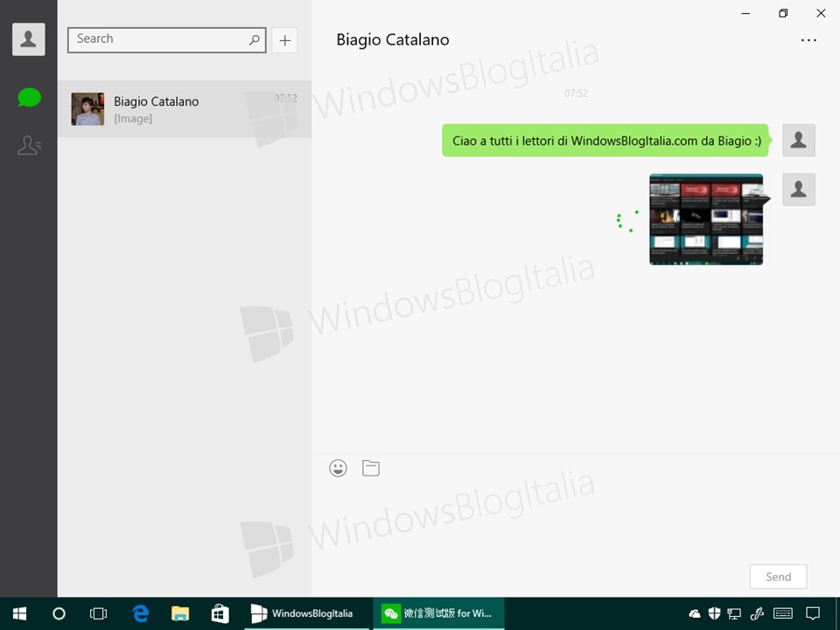This screenshot has height=630, width=840.
Task: Open OneDrive tray icon
Action: pyautogui.click(x=694, y=613)
